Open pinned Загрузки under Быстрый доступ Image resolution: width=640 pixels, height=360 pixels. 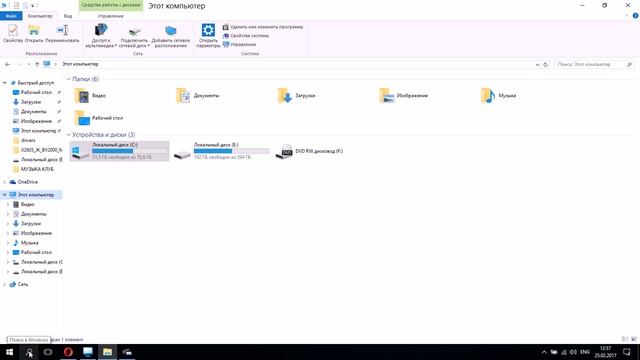(31, 102)
